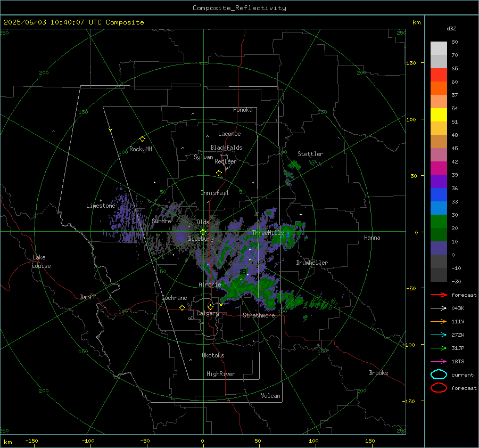The width and height of the screenshot is (479, 448).
Task: Select the Airdrie label
Action: (x=210, y=284)
